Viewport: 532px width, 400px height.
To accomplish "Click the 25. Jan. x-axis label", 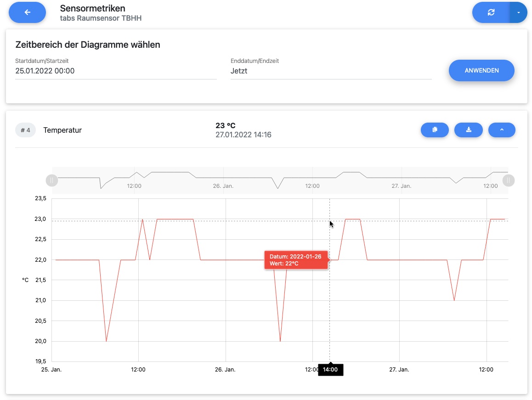I will coord(51,370).
